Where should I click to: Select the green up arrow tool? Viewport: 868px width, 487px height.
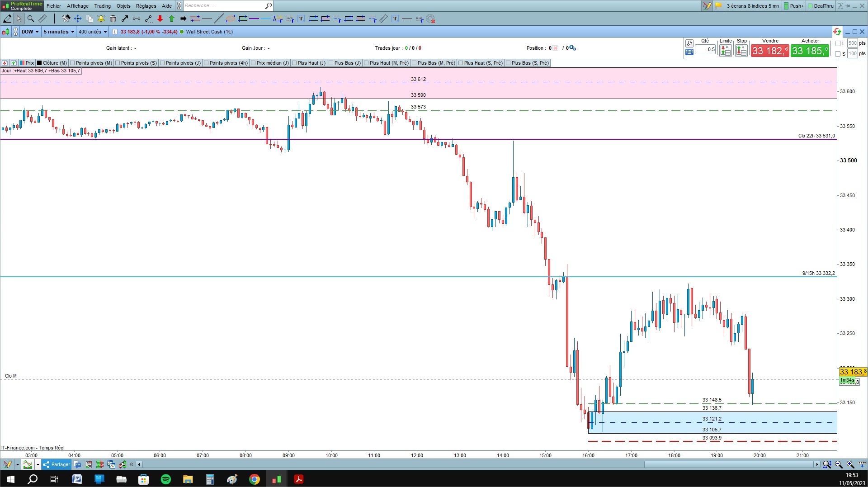click(x=172, y=19)
